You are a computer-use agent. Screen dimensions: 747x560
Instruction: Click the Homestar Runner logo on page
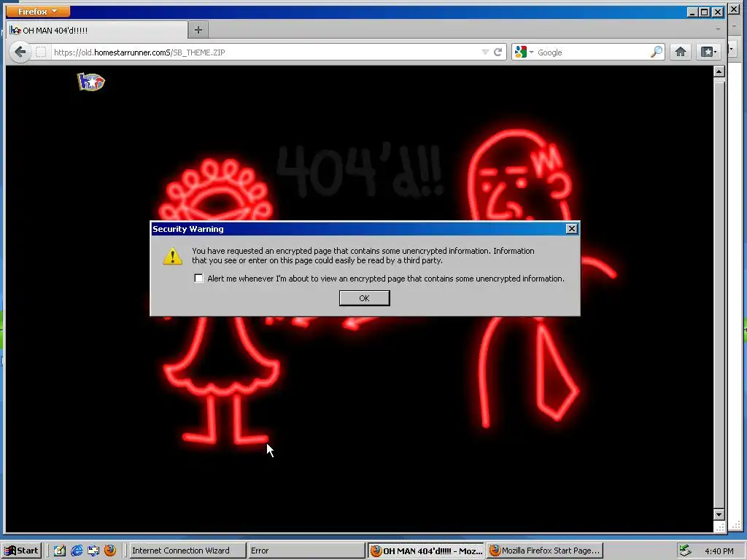90,82
